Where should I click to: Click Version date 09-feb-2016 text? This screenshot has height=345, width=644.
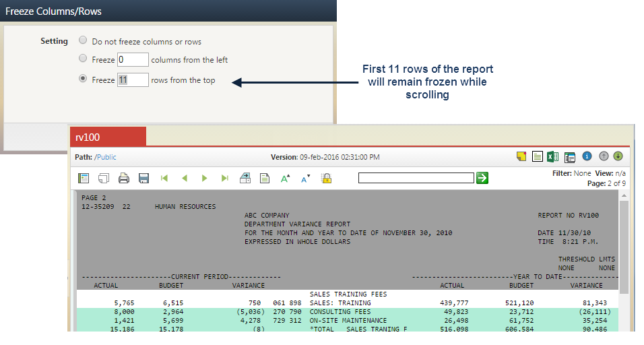tap(340, 157)
